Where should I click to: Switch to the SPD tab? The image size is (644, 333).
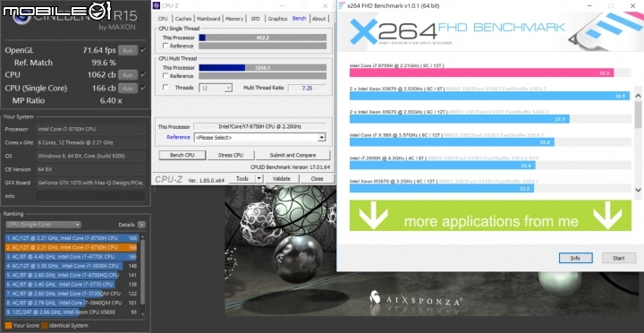[256, 19]
